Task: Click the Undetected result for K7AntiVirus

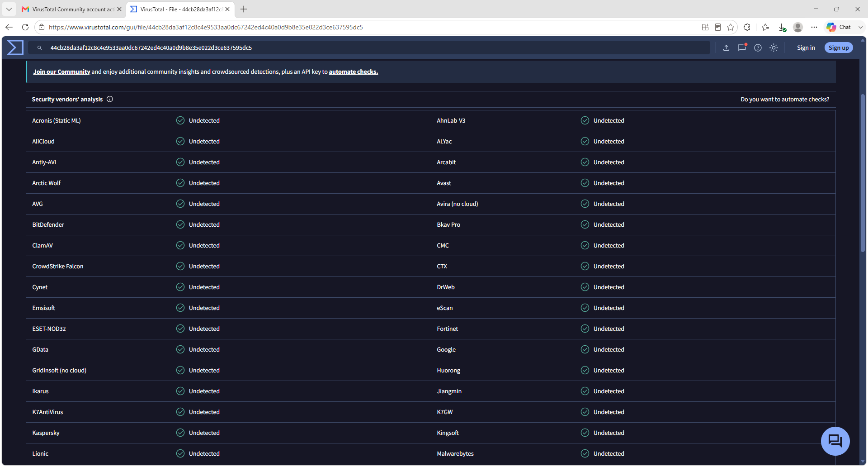Action: click(x=204, y=412)
